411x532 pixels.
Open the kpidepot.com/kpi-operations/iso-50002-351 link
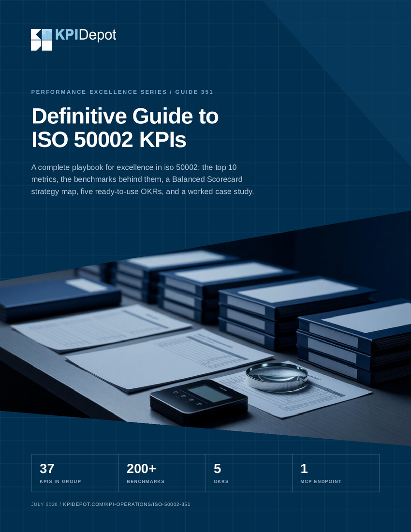point(127,504)
